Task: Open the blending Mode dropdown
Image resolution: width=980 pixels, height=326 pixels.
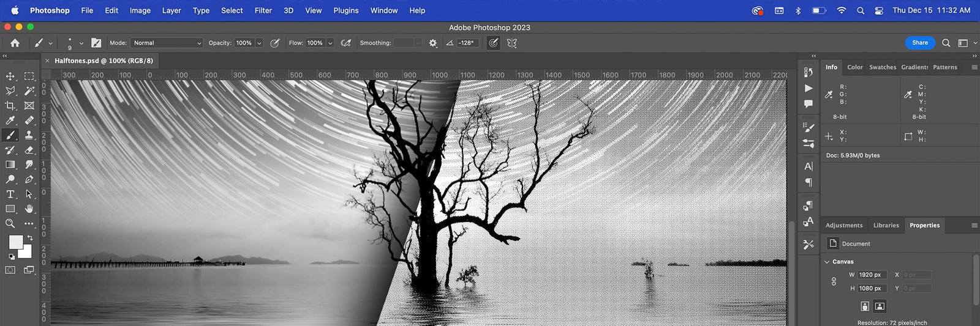Action: pyautogui.click(x=167, y=43)
